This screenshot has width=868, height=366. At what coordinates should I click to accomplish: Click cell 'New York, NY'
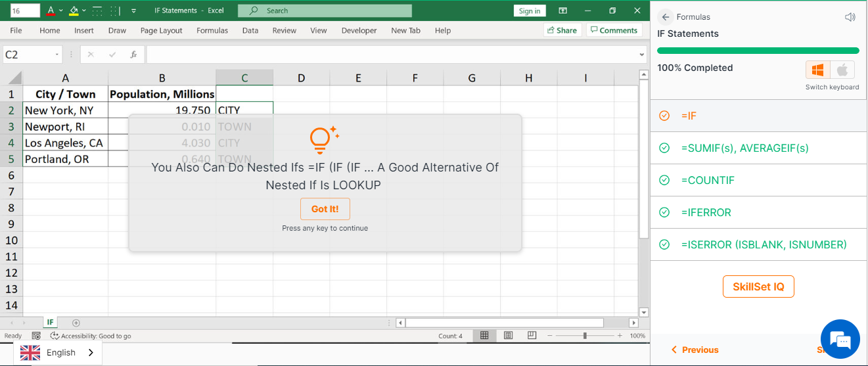65,110
